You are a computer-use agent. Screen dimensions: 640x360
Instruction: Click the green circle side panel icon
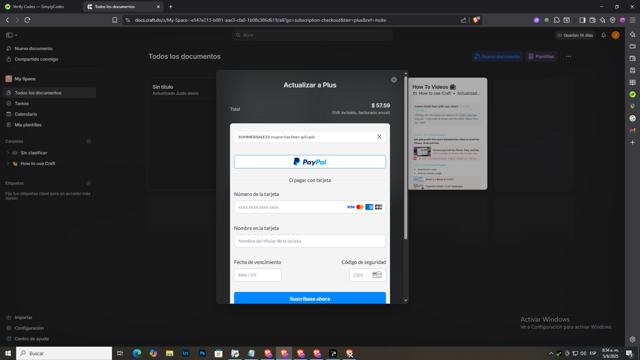click(x=632, y=94)
